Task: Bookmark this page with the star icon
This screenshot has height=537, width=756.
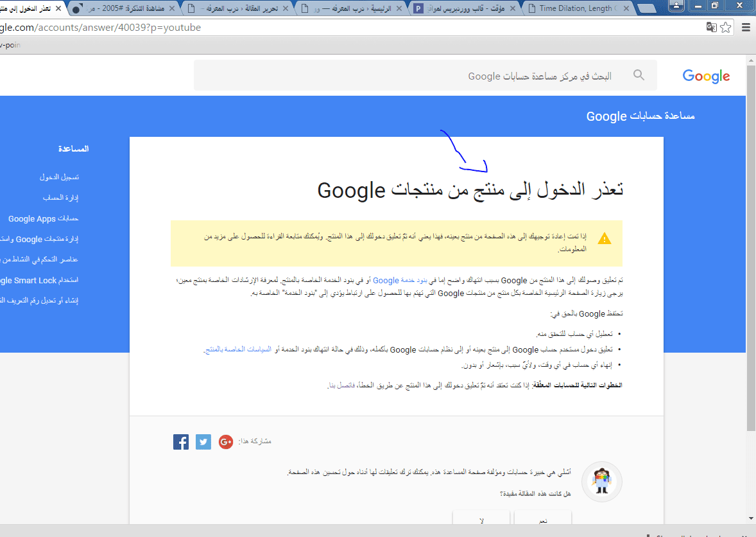Action: (x=725, y=28)
